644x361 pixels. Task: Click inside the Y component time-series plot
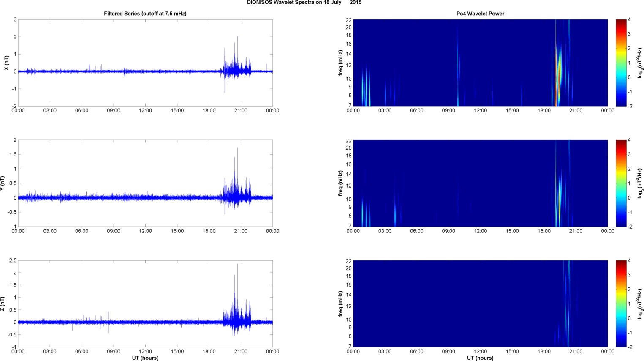145,183
